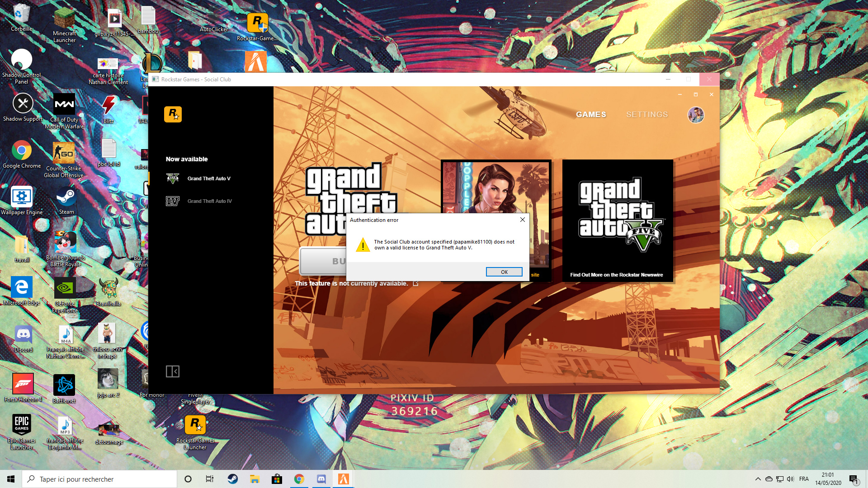Screen dimensions: 868x488
Task: Open Rockstar Games Launcher desktop shortcut
Action: (195, 432)
